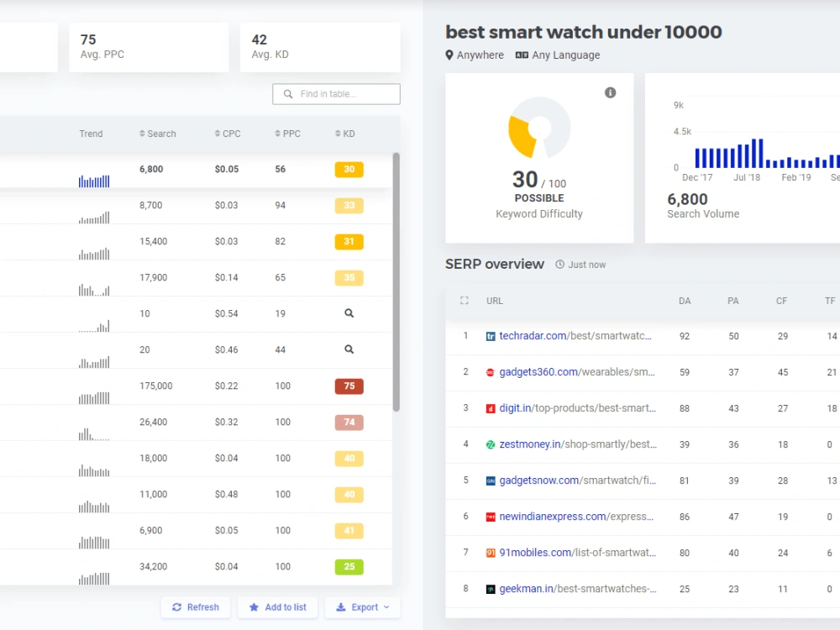Open the gadgetsnow.com smartwatch link
The image size is (840, 630).
pyautogui.click(x=578, y=480)
